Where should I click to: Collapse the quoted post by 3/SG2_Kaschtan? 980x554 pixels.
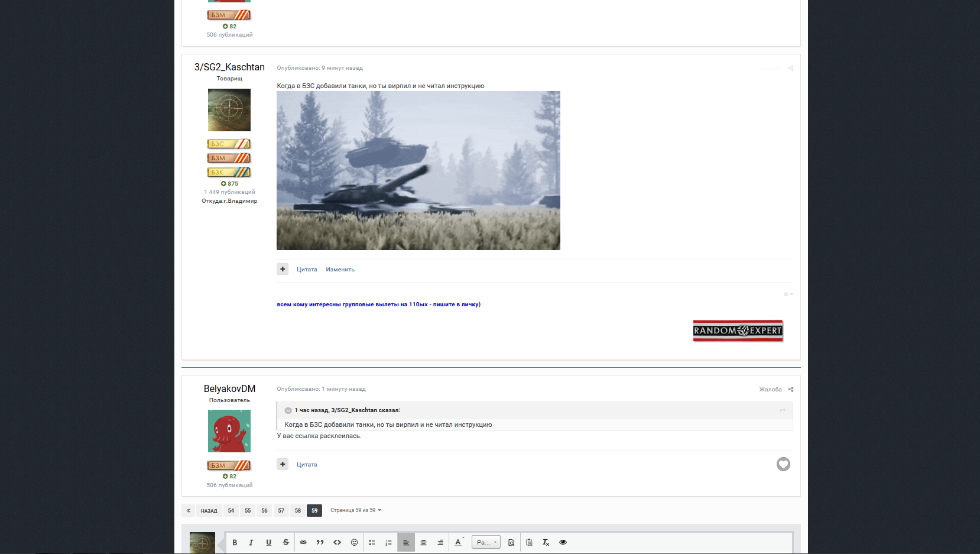288,410
